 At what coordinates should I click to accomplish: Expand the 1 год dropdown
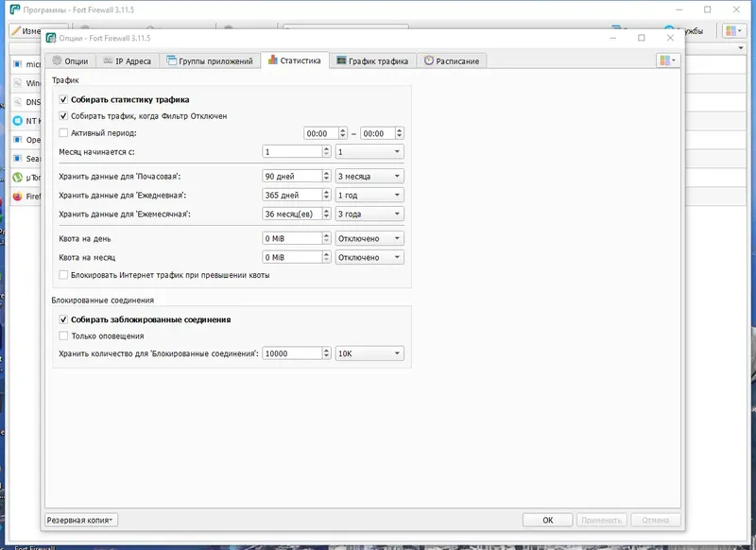click(369, 196)
